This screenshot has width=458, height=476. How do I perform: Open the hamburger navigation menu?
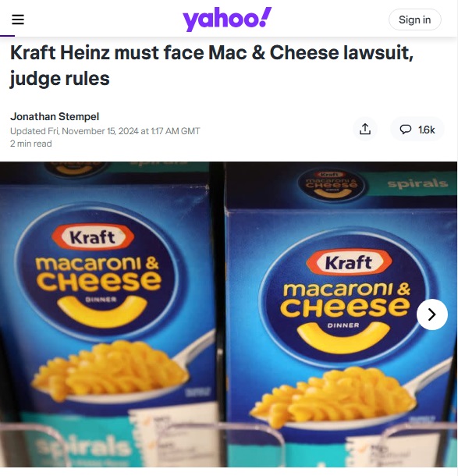coord(18,20)
